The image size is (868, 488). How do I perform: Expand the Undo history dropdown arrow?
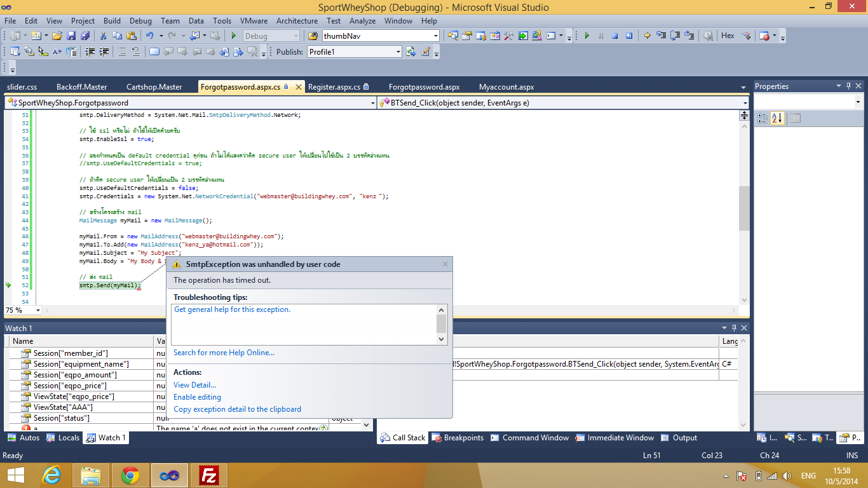pos(161,36)
